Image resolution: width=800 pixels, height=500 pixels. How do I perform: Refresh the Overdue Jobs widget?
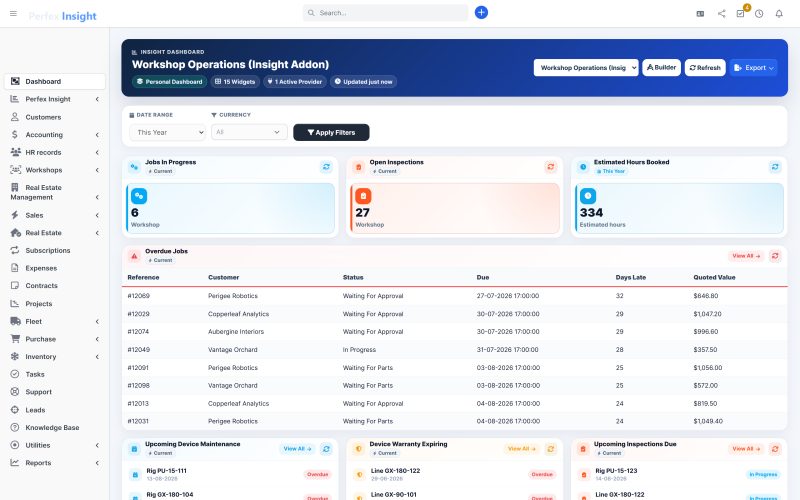[x=775, y=256]
